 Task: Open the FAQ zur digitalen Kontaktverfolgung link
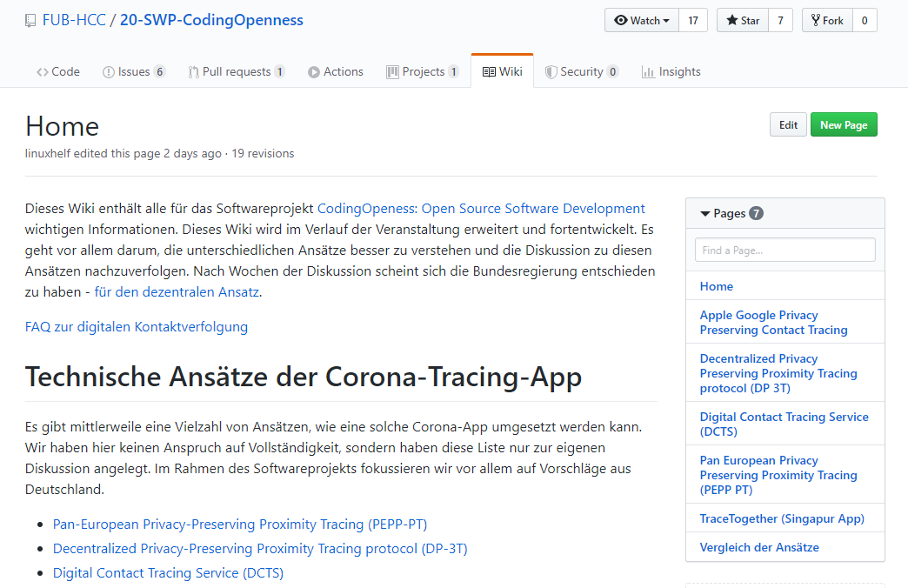pyautogui.click(x=137, y=326)
